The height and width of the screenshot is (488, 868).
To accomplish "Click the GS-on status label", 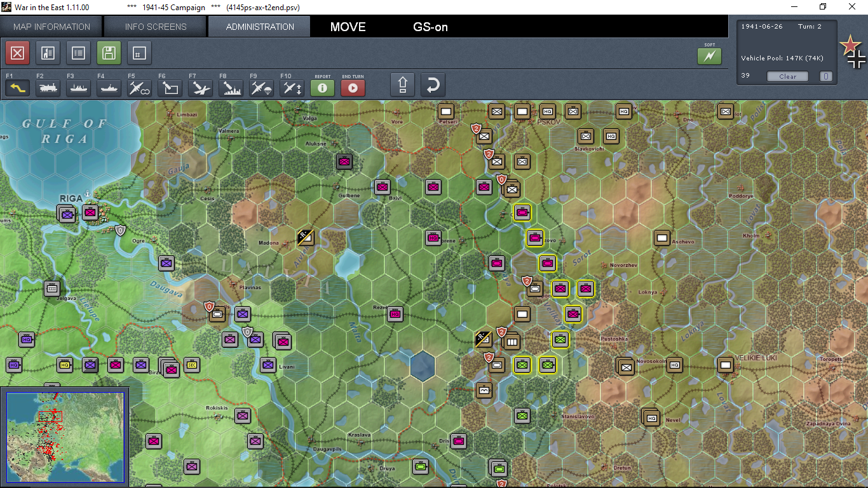I will point(430,27).
